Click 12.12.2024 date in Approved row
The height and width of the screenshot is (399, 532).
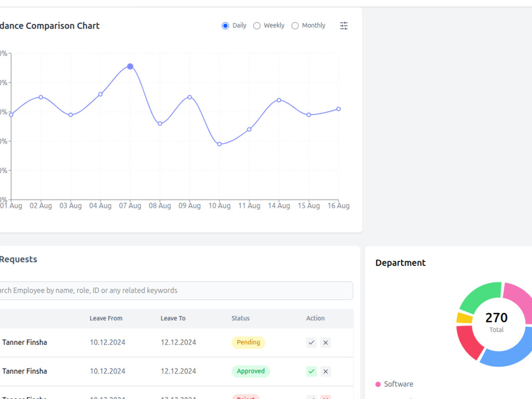click(178, 371)
